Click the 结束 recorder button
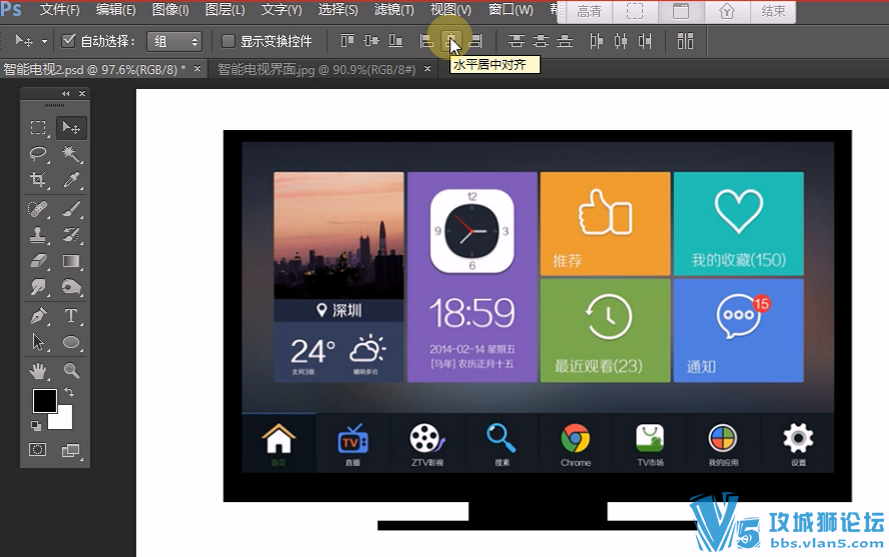 pyautogui.click(x=773, y=11)
